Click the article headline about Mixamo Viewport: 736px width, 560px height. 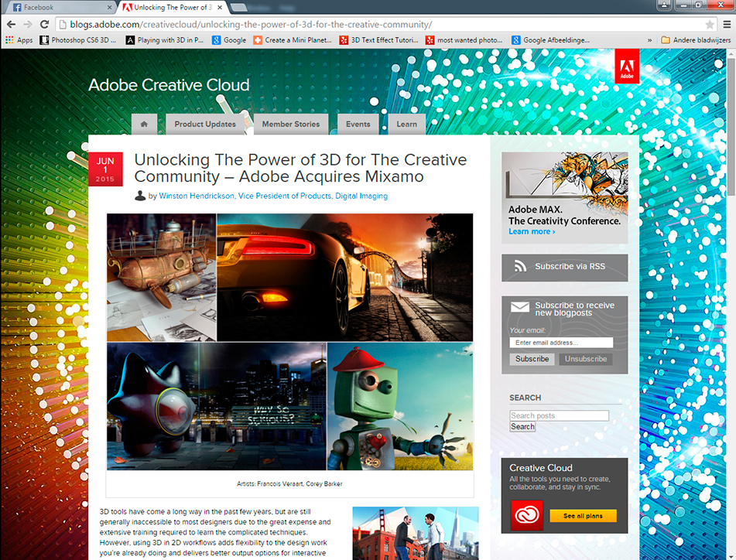[300, 168]
